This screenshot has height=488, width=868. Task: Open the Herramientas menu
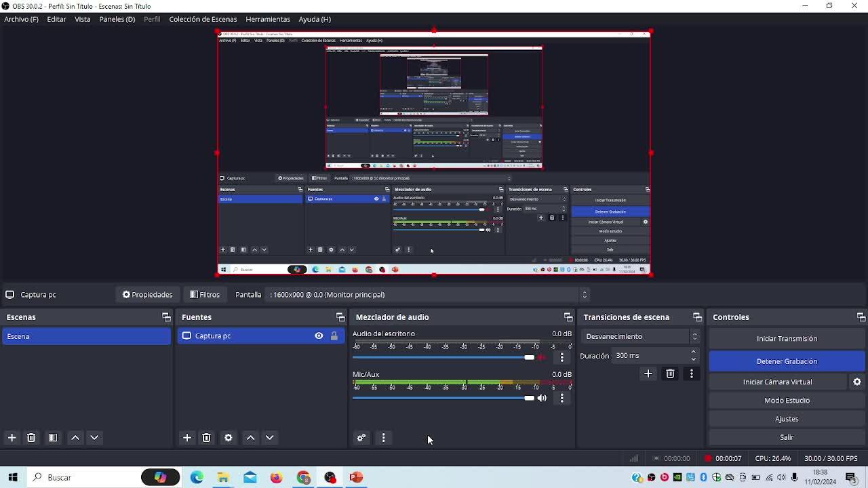tap(268, 19)
